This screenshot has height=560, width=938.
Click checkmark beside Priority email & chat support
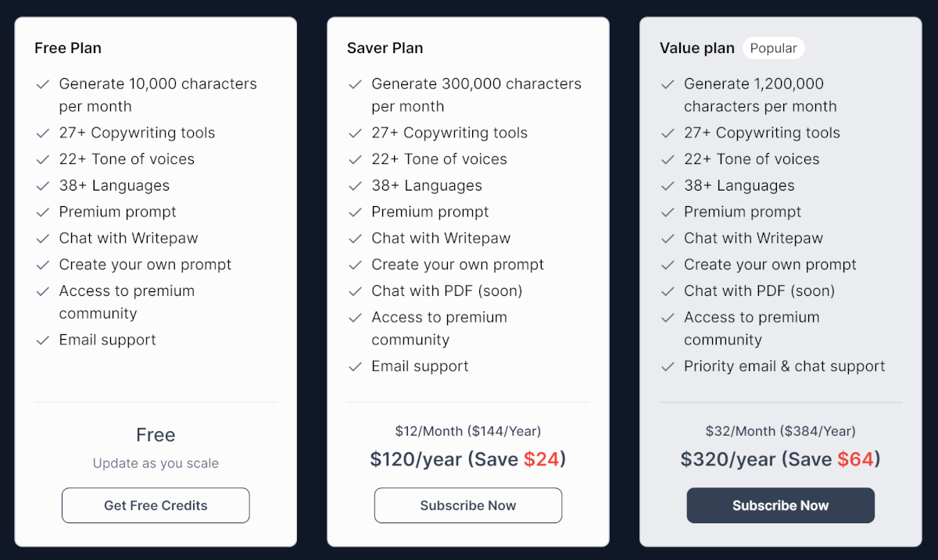[668, 367]
